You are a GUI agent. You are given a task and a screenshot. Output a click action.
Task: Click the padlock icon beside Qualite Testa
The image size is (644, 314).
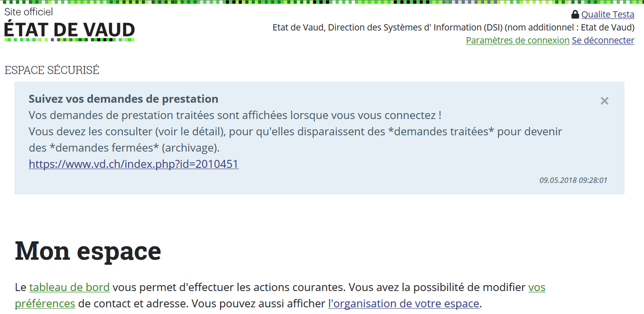(x=575, y=15)
